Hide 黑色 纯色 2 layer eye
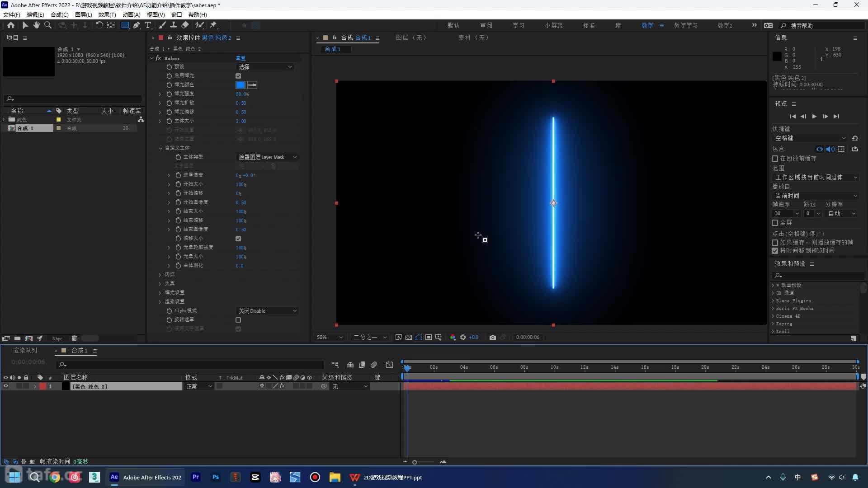The width and height of the screenshot is (868, 488). pos(6,386)
